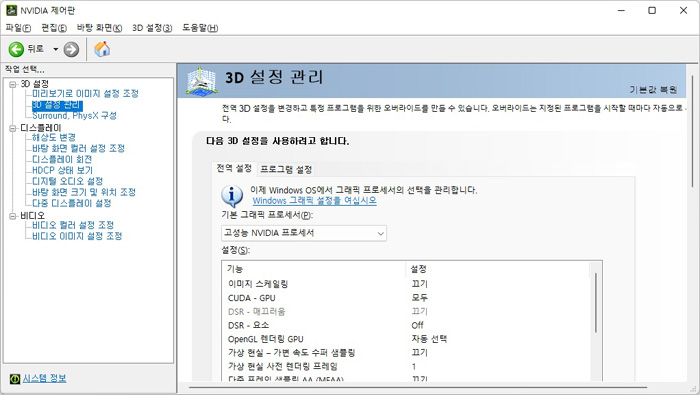This screenshot has width=700, height=395.
Task: Click the 설정 column header
Action: [497, 269]
